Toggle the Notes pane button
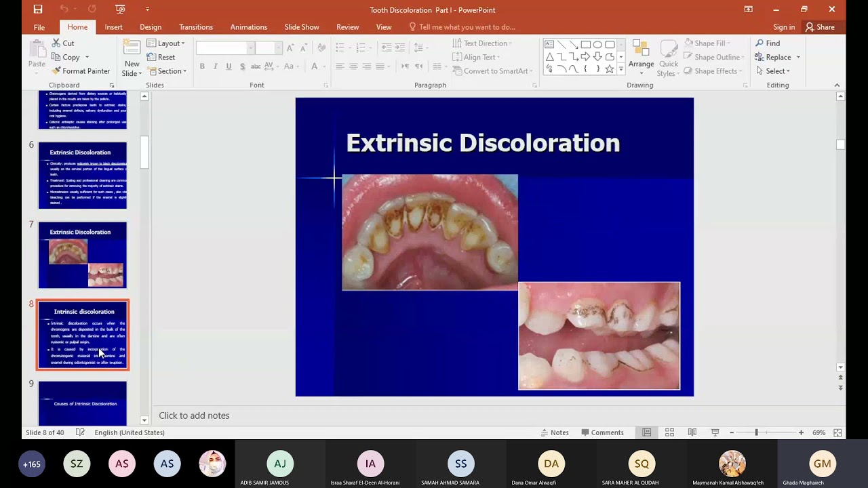 [x=555, y=432]
